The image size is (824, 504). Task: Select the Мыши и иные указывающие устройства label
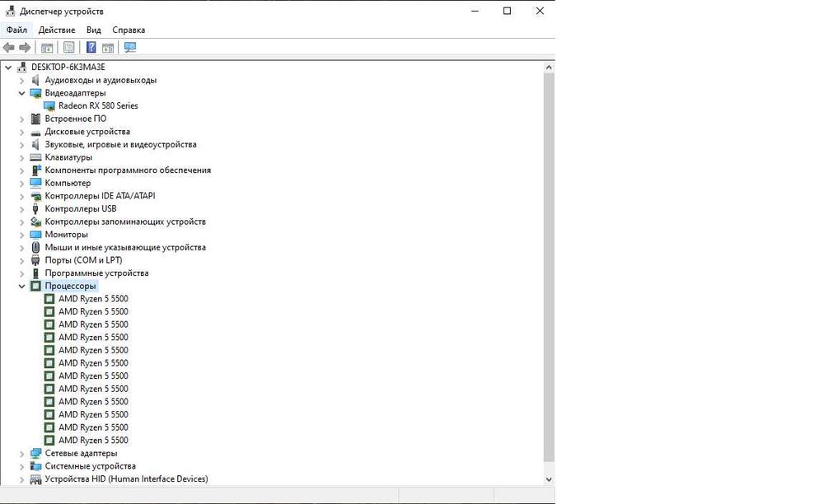(x=125, y=247)
